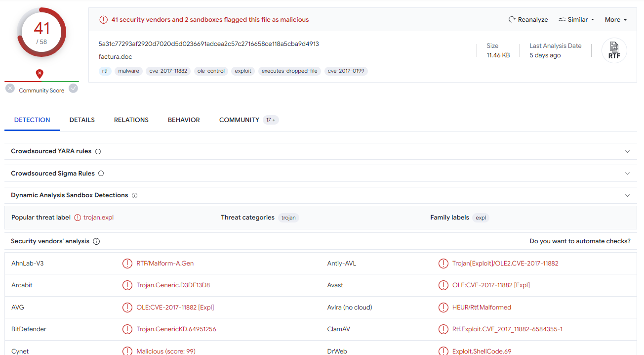Open the Similar dropdown menu
This screenshot has height=355, width=644.
pos(576,20)
